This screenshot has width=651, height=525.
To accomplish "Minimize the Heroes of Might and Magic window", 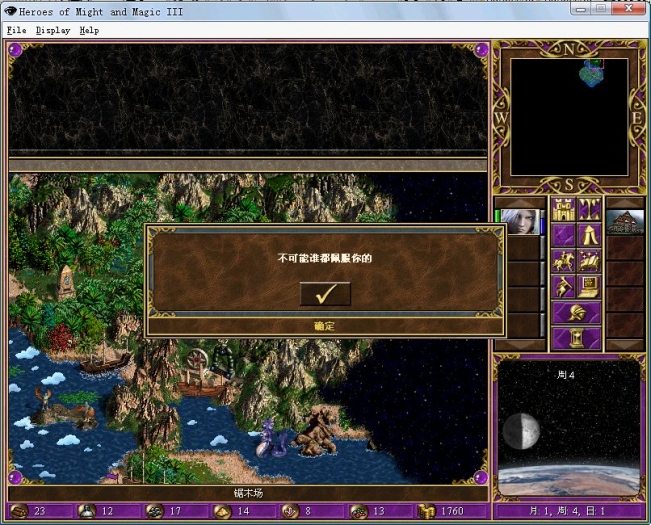I will pos(581,8).
